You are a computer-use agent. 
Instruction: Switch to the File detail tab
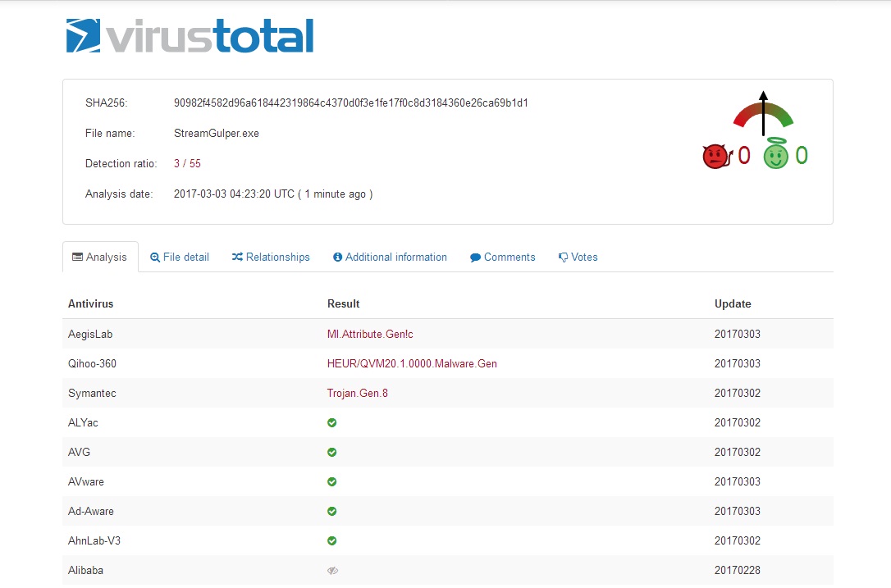click(x=180, y=257)
